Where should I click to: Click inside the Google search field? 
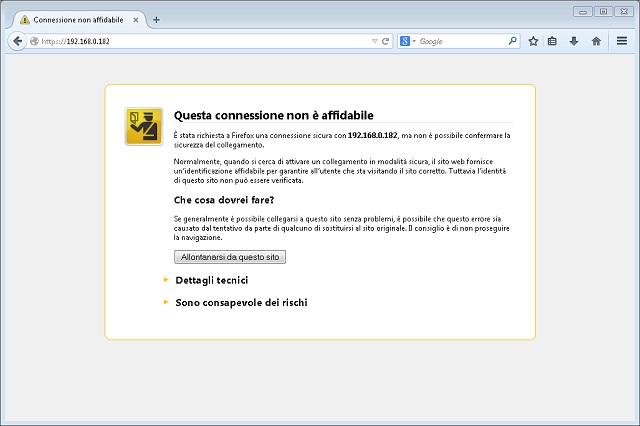pos(460,41)
